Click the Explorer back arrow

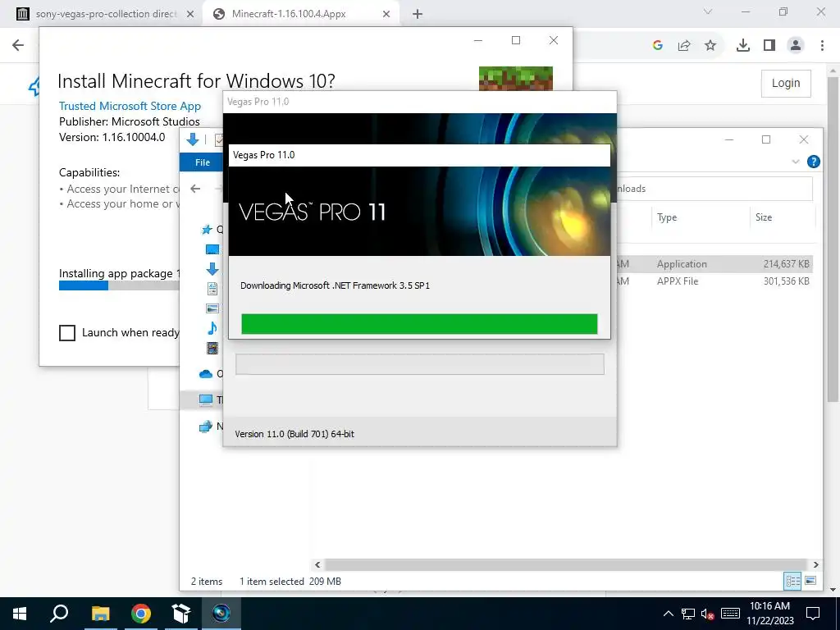[x=195, y=189]
